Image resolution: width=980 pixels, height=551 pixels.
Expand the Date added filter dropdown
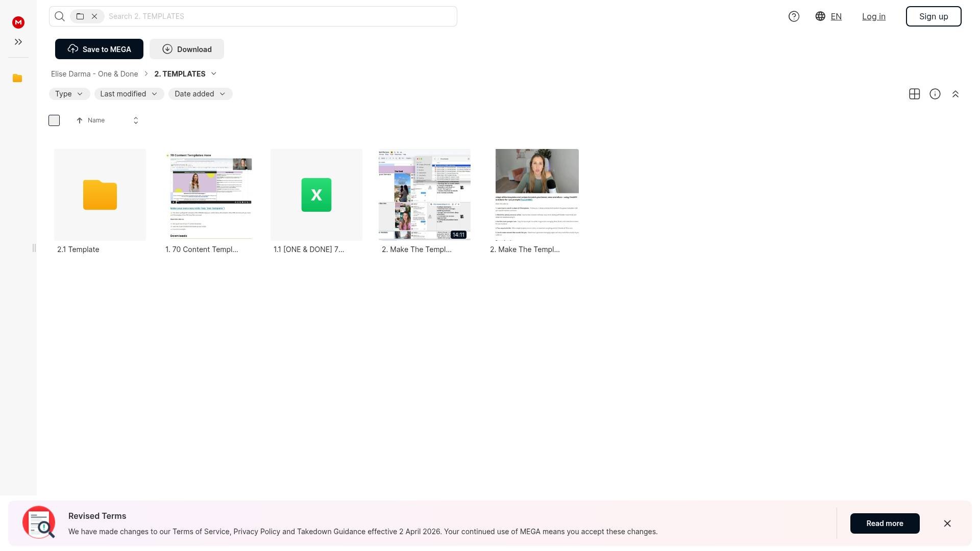point(200,94)
